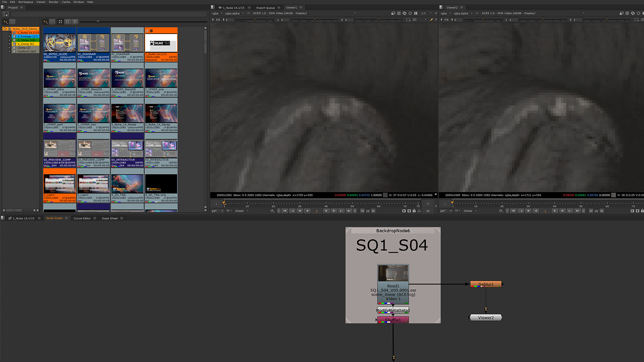
Task: Click the Viewer2 node in node graph
Action: [x=485, y=317]
